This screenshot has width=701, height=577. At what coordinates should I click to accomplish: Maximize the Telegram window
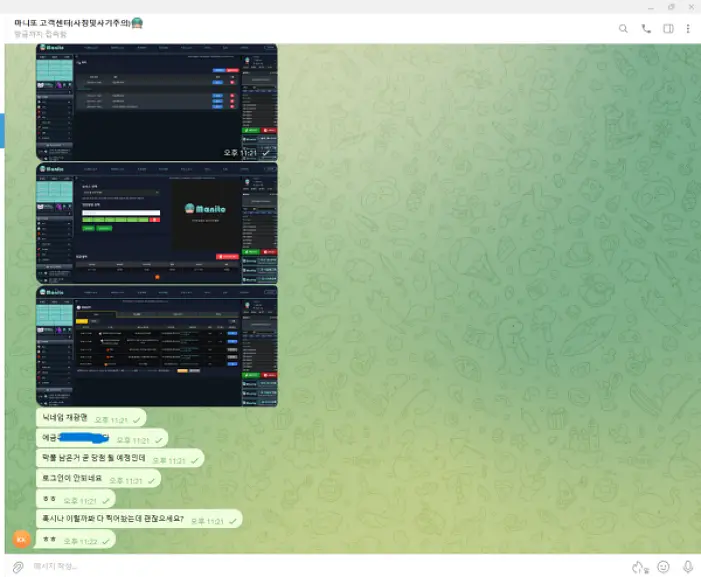pos(671,6)
